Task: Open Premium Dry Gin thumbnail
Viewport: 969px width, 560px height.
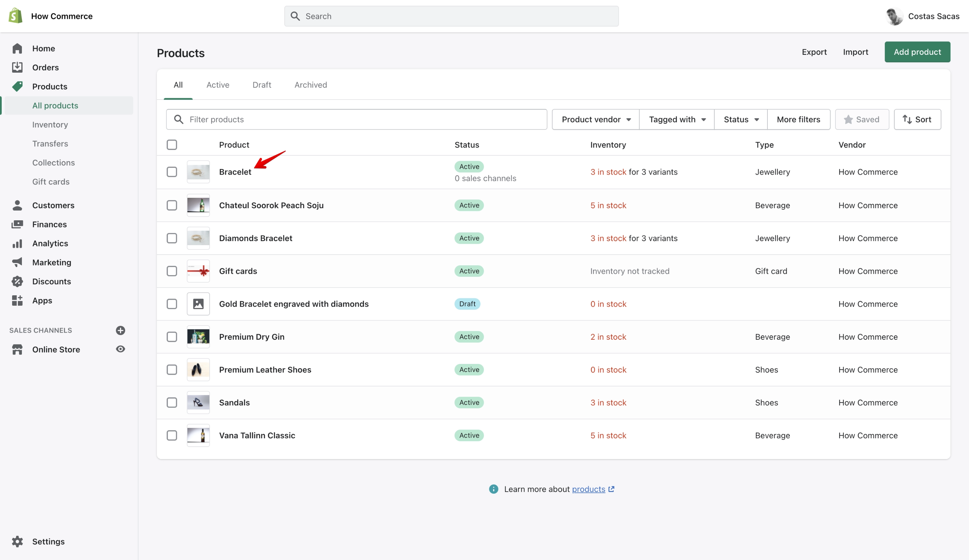Action: click(x=198, y=337)
